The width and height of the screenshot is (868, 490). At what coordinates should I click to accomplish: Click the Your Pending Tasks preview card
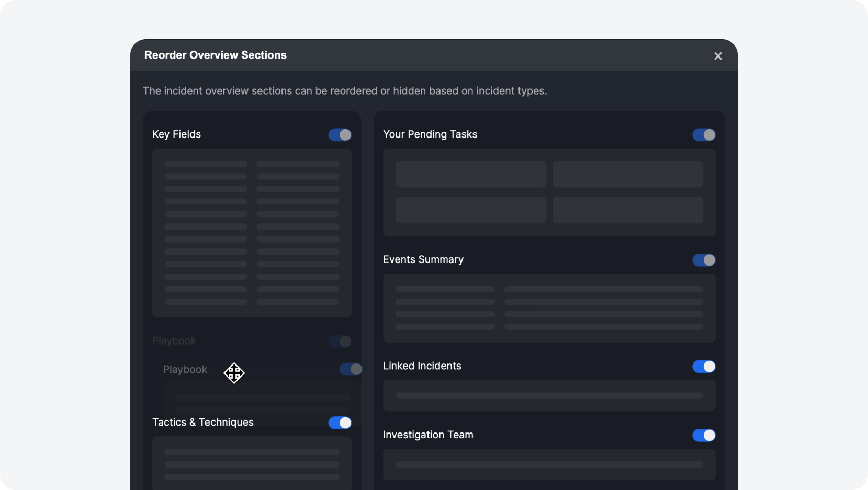click(549, 192)
